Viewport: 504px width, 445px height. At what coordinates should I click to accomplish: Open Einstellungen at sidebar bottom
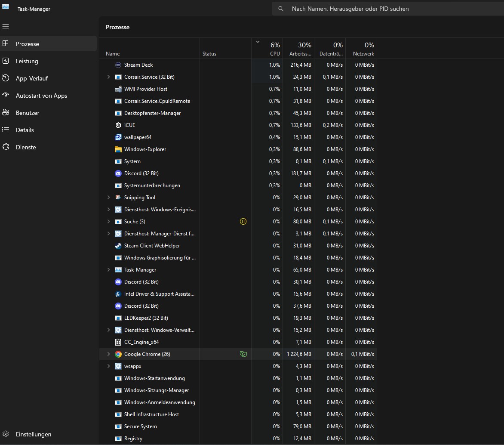pos(48,434)
